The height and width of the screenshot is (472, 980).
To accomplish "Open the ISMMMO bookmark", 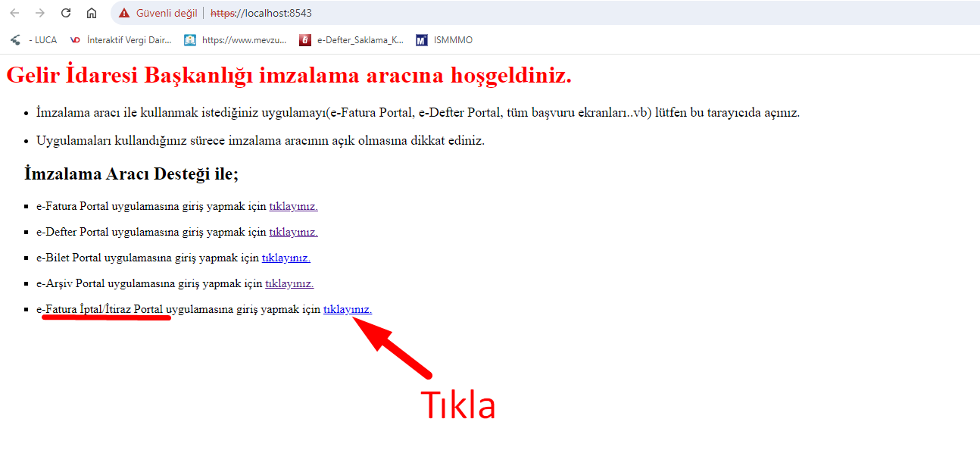I will pos(445,40).
